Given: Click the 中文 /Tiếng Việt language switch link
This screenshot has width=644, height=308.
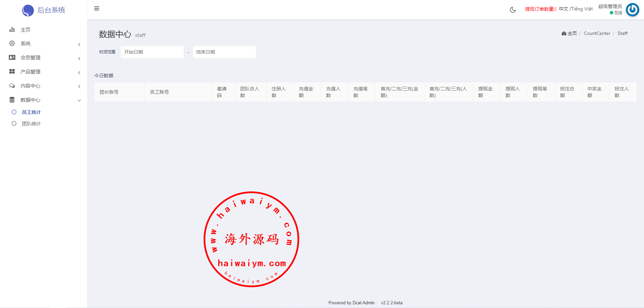Looking at the screenshot, I should point(576,9).
